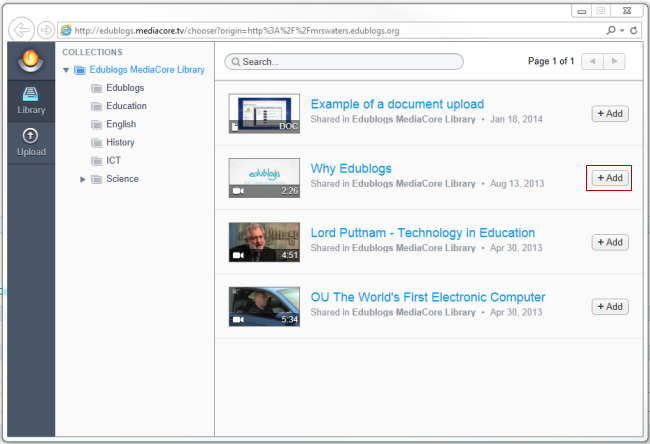Image resolution: width=650 pixels, height=444 pixels.
Task: Open the Why Edublogs title link
Action: tap(351, 168)
